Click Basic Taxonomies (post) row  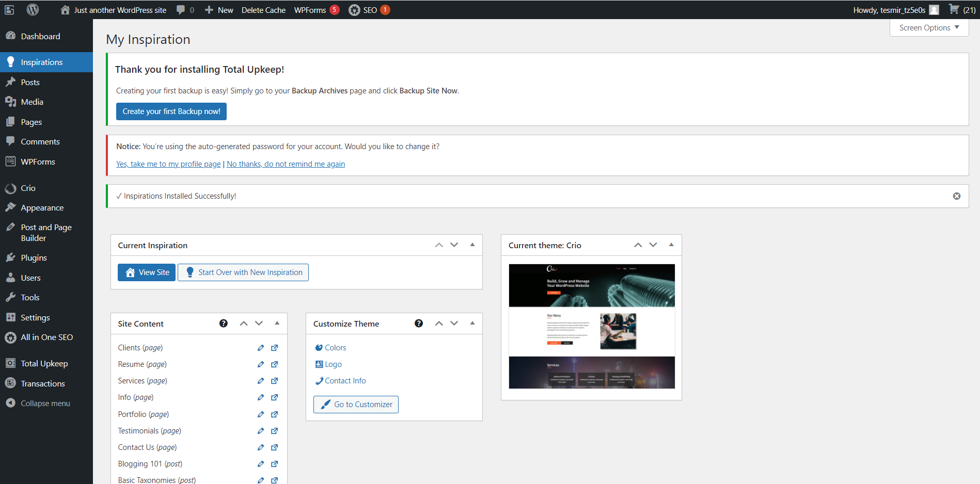(x=157, y=480)
